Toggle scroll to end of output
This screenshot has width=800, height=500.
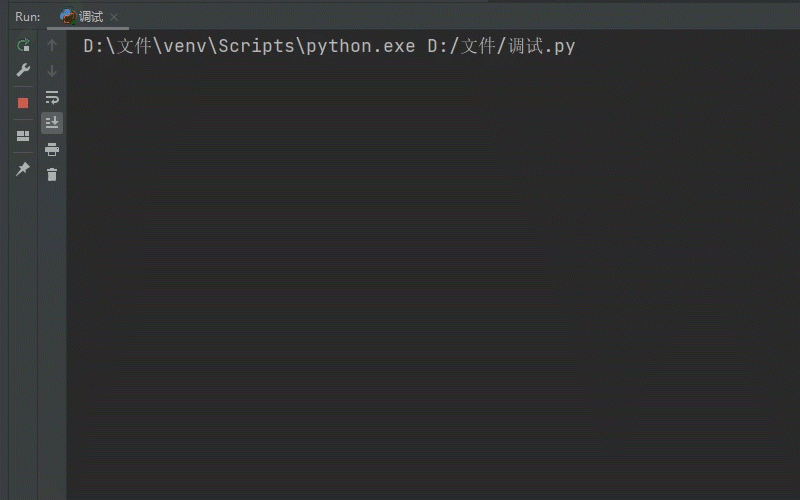[x=52, y=123]
